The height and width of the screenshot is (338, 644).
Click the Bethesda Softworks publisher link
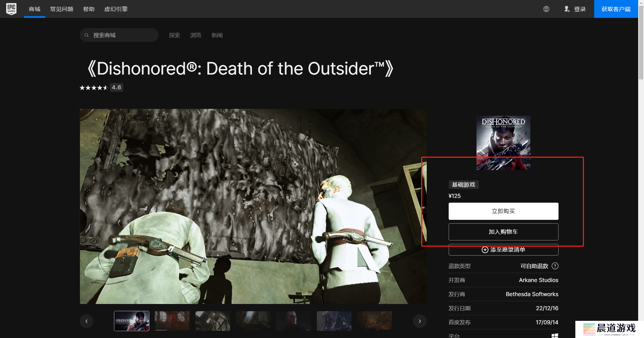click(x=532, y=294)
